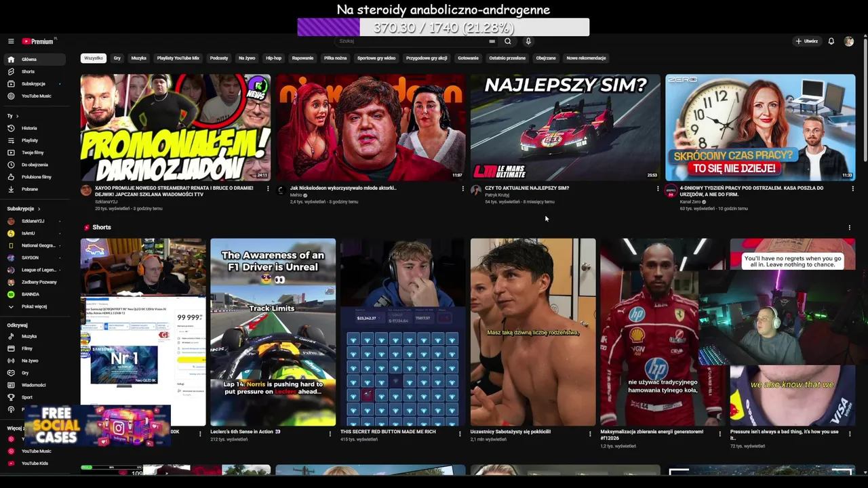Play PROMOWAŁEM DARMOZJADÓW video thumbnail
Screen dimensions: 868x488
(176, 127)
